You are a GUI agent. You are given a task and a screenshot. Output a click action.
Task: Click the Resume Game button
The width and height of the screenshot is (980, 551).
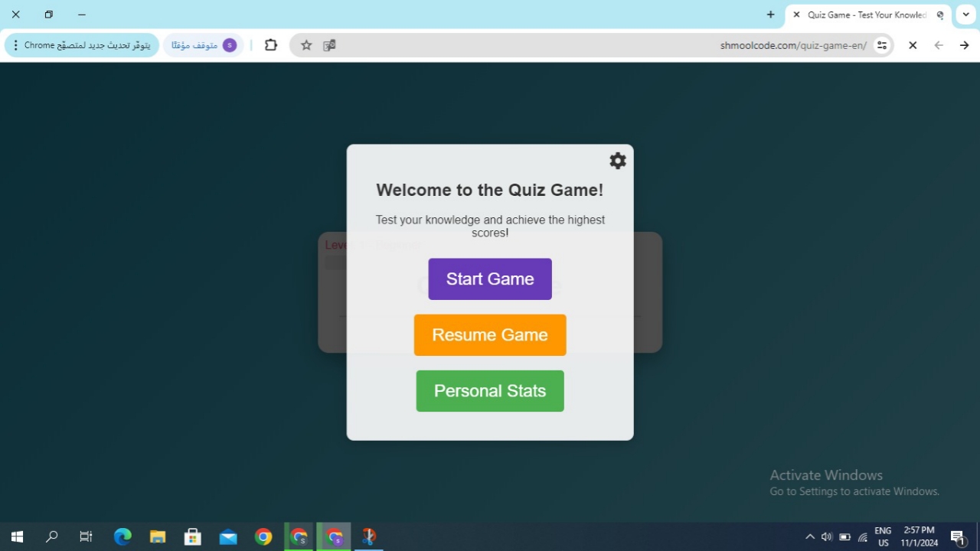tap(490, 334)
